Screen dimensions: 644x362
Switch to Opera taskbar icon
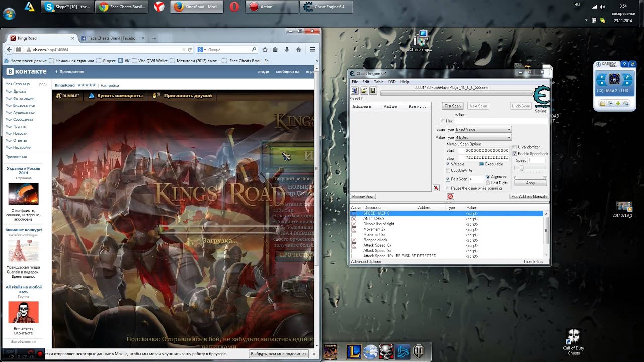[x=234, y=7]
